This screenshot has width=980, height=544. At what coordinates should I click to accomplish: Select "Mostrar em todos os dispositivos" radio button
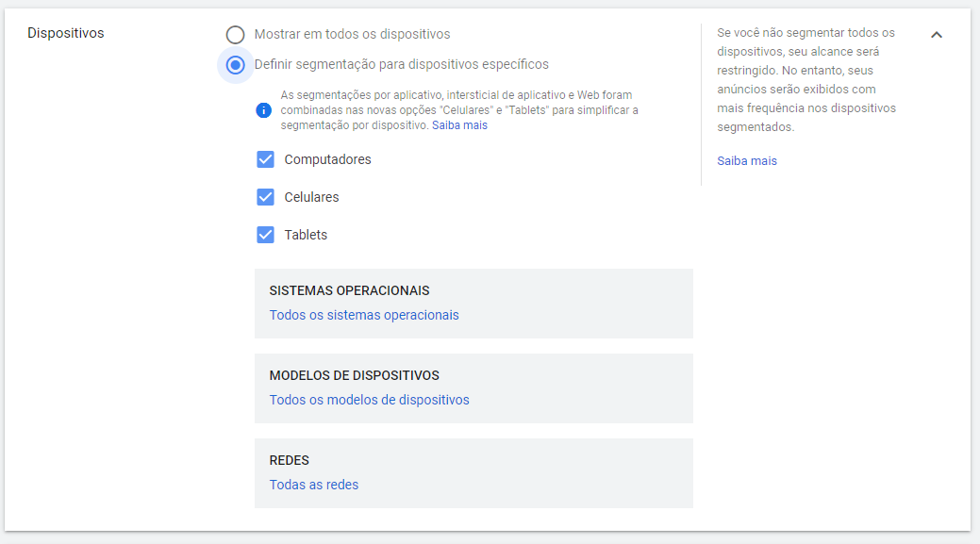(235, 35)
